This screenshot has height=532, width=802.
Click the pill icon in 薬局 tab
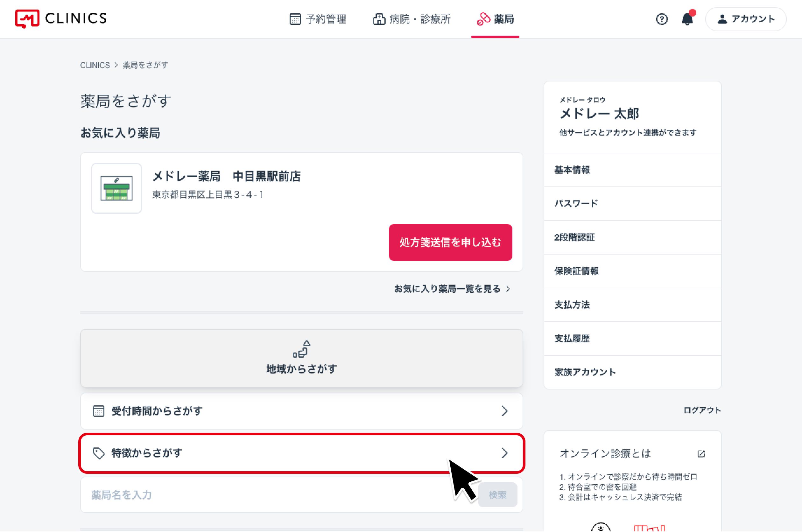pos(483,19)
